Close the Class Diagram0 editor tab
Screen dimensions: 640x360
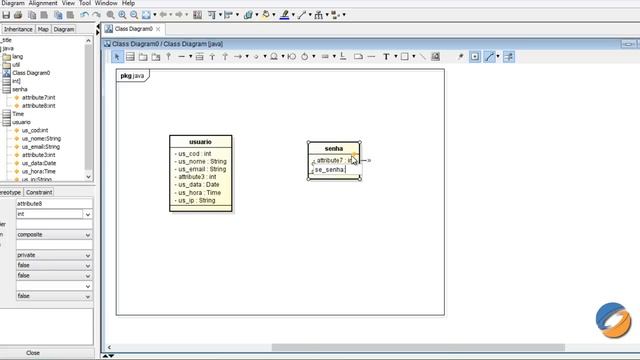[158, 29]
